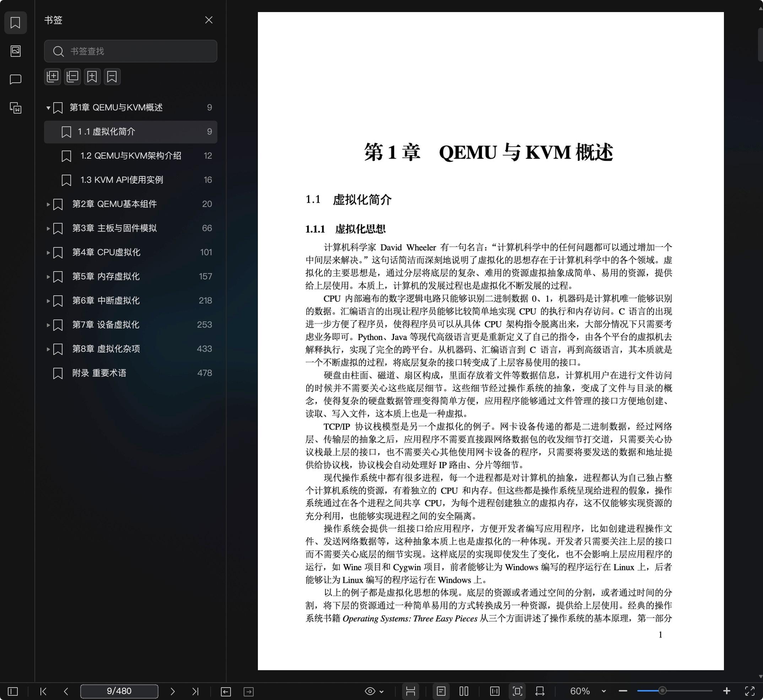Toggle the sidebar panel button in bottom bar
The height and width of the screenshot is (700, 763).
click(x=13, y=691)
